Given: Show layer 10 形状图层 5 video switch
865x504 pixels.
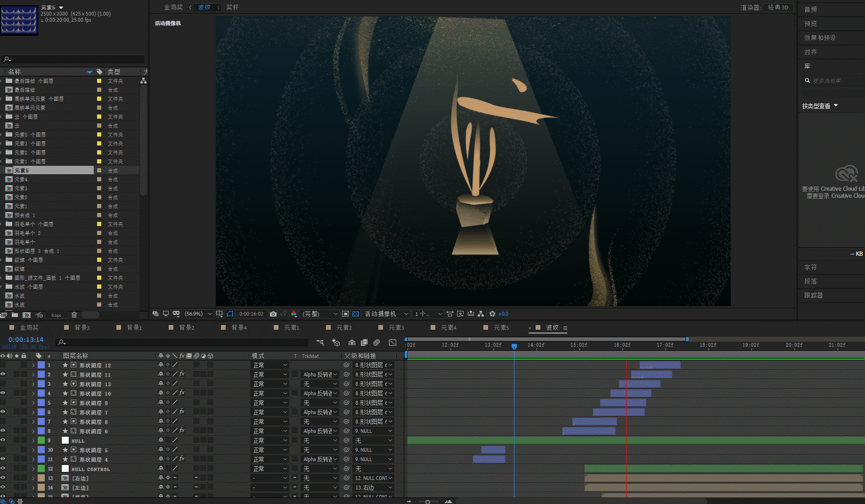Looking at the screenshot, I should pos(3,450).
